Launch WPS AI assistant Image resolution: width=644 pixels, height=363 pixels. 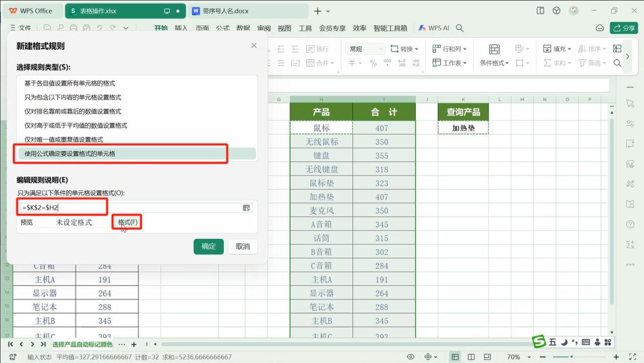pos(434,28)
